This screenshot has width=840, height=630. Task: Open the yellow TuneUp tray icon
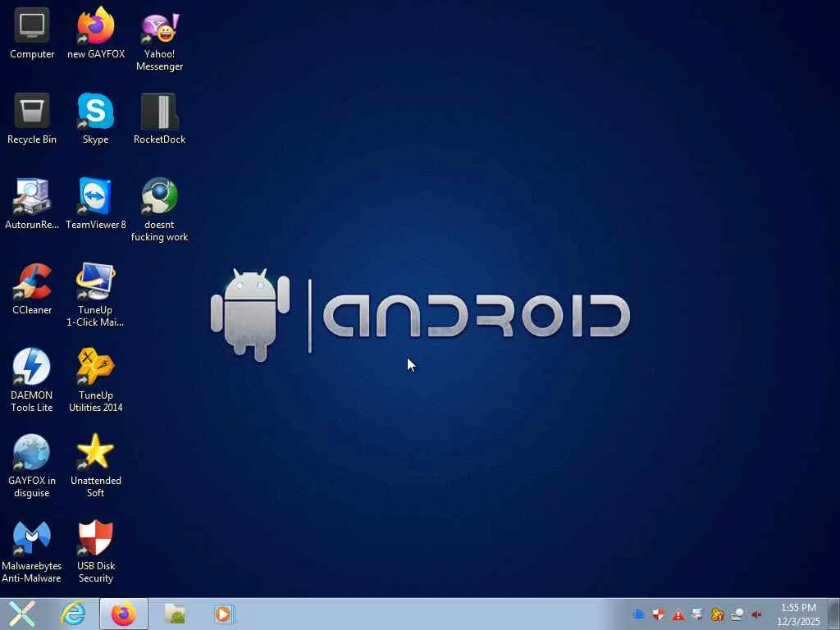click(717, 614)
